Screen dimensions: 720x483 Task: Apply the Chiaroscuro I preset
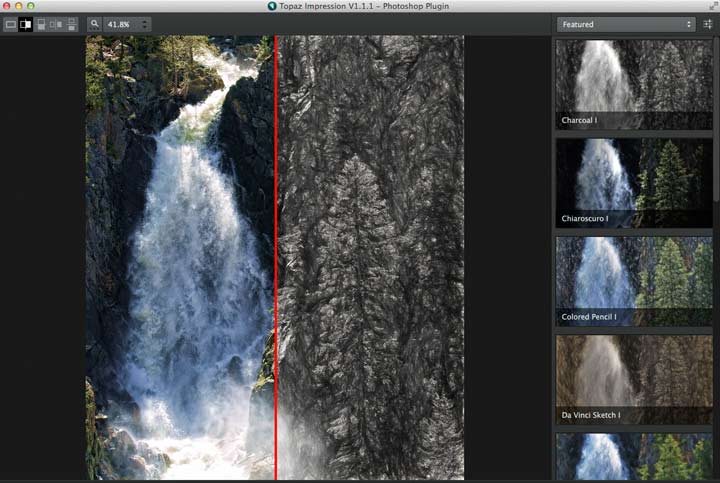(x=634, y=183)
